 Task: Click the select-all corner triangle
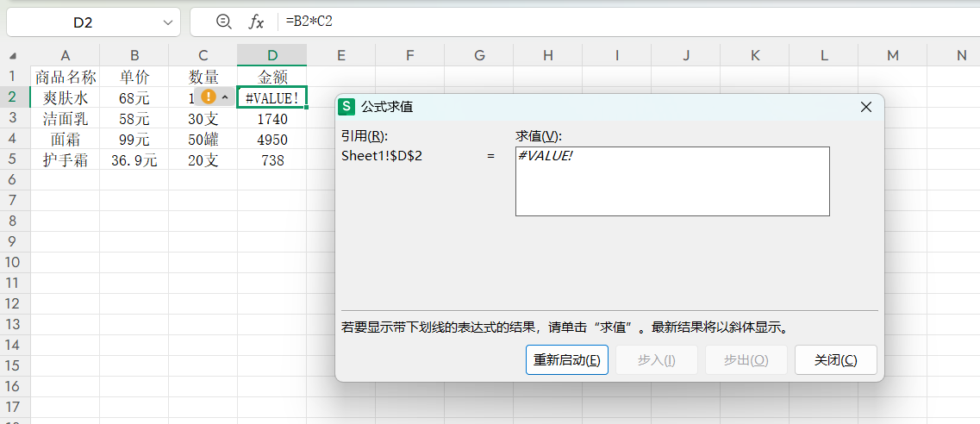click(14, 55)
